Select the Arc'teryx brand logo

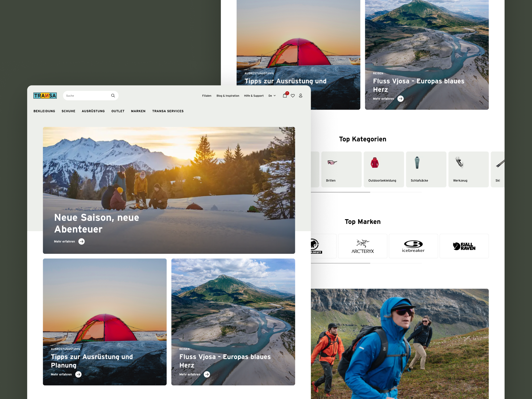[x=363, y=246]
